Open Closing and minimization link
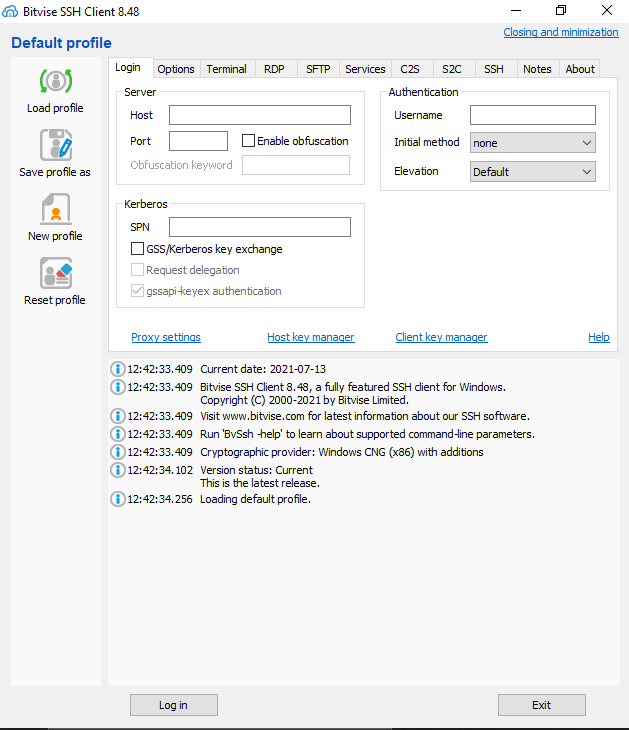The height and width of the screenshot is (730, 629). (561, 32)
